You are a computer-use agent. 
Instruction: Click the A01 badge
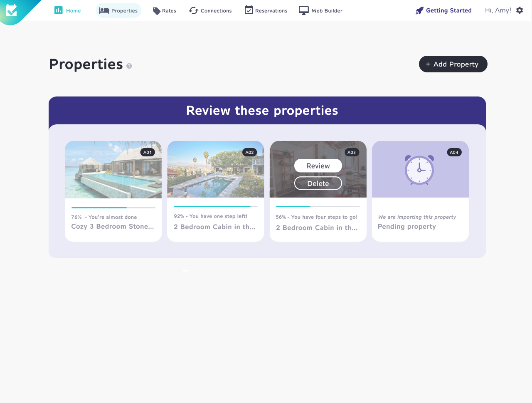pos(148,152)
